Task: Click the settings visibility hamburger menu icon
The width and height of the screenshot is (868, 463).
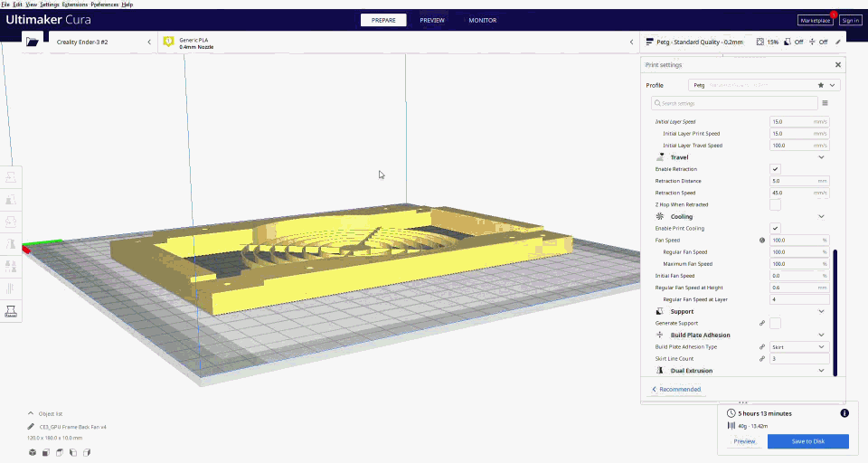Action: point(825,103)
